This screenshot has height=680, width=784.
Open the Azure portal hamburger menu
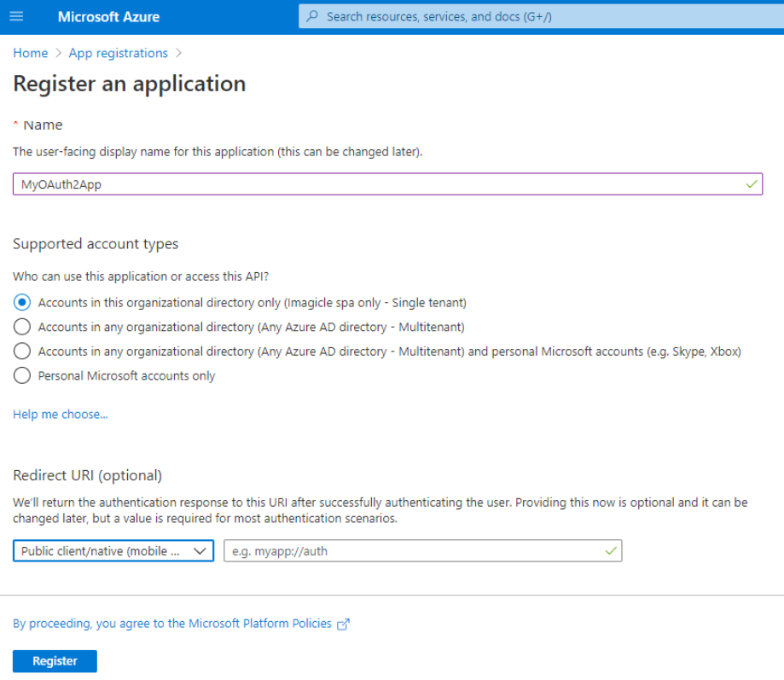16,16
